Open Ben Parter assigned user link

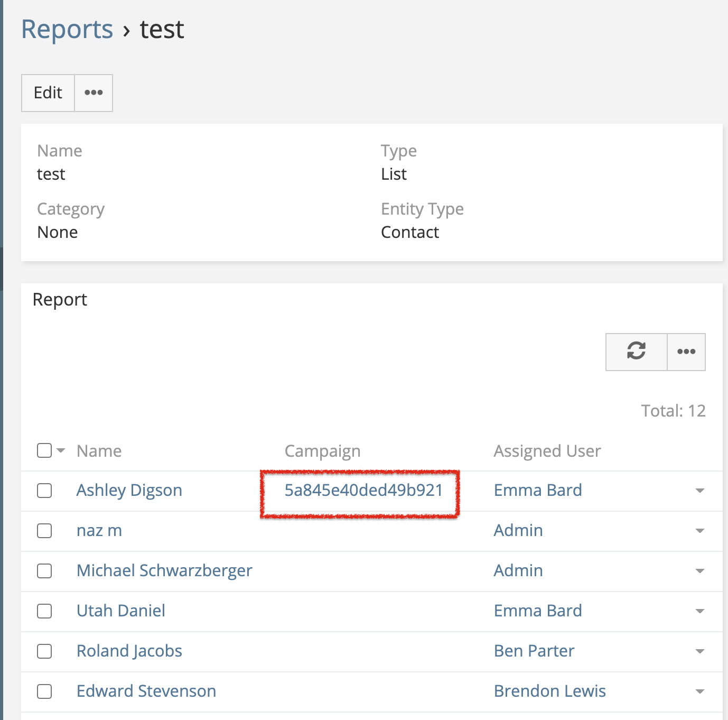[x=534, y=651]
